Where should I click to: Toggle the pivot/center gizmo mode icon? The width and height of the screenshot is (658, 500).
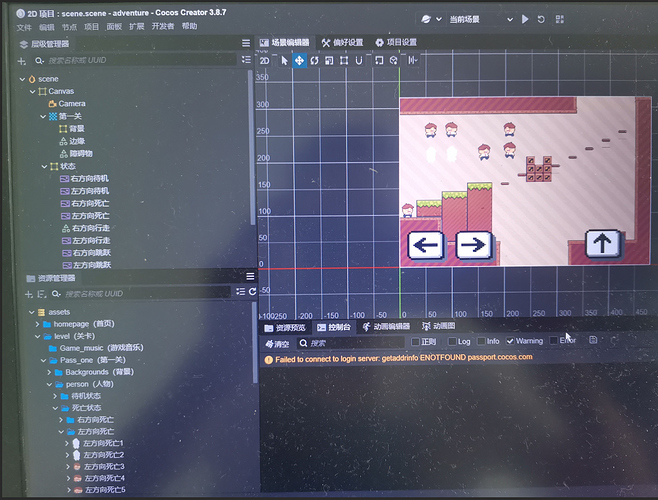click(x=379, y=60)
